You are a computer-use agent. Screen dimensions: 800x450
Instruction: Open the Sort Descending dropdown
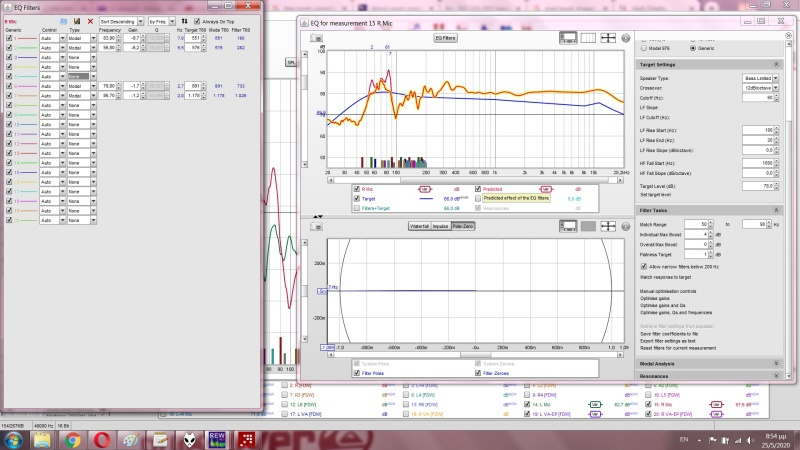click(x=121, y=20)
